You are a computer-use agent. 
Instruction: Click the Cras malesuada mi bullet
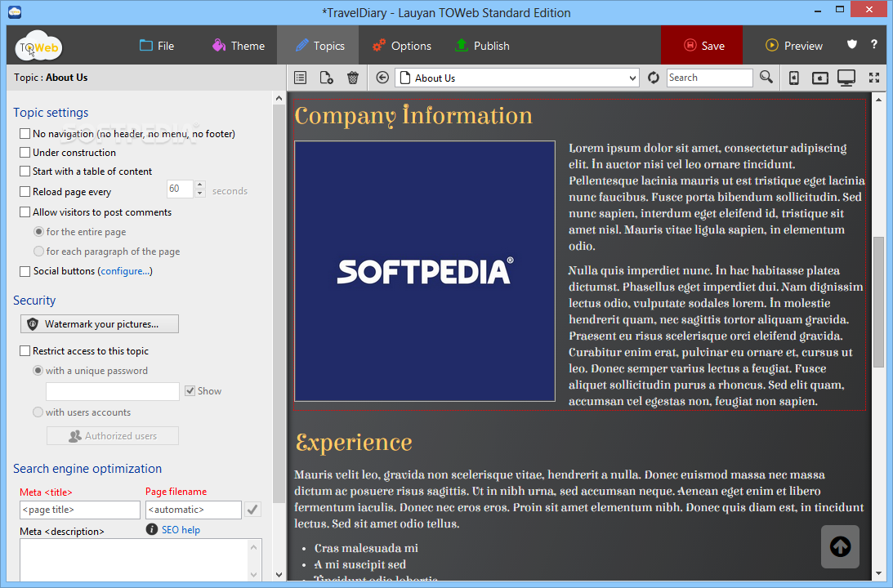(x=366, y=548)
